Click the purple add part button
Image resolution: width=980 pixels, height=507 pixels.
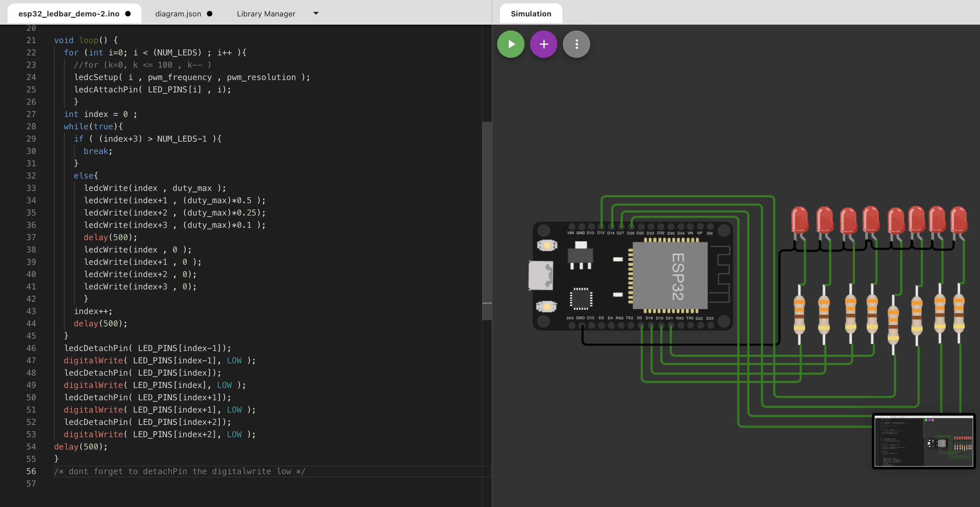(544, 44)
